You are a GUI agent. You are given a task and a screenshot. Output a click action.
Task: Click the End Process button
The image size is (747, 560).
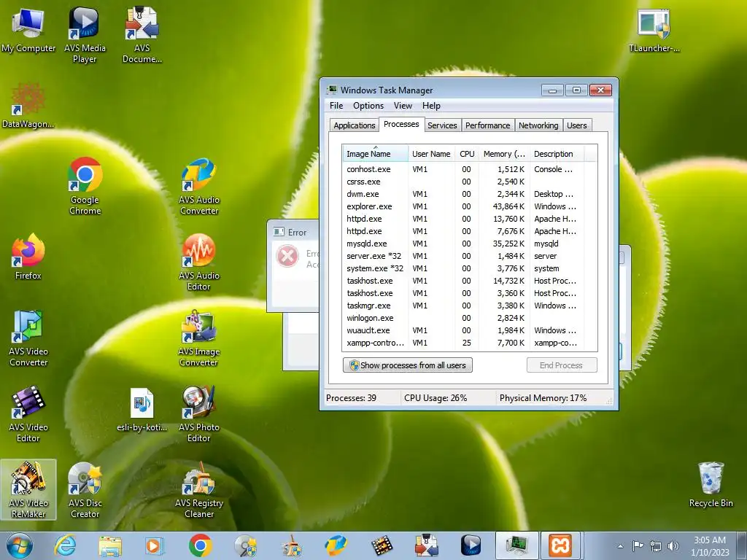561,365
